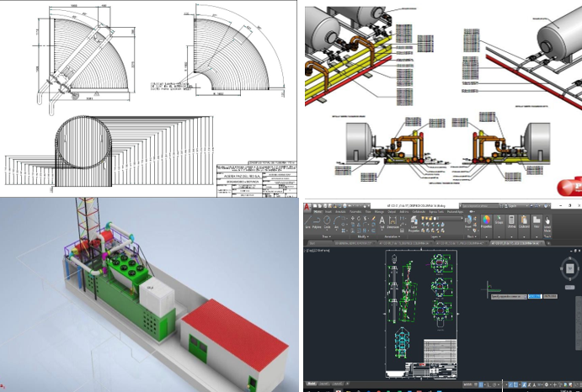The width and height of the screenshot is (582, 392).
Task: Select the Polyline tool
Action: point(318,224)
